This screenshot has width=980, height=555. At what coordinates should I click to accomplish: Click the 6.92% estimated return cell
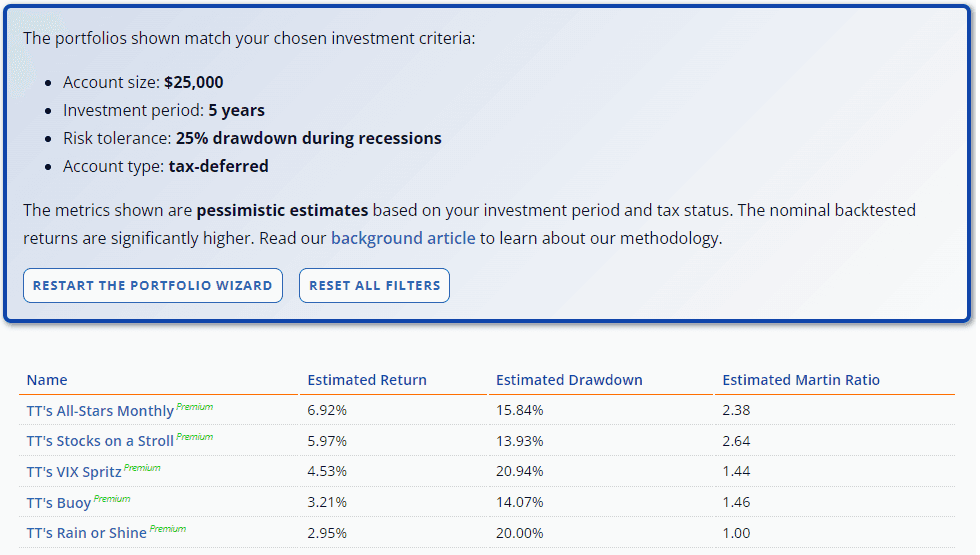click(x=327, y=410)
